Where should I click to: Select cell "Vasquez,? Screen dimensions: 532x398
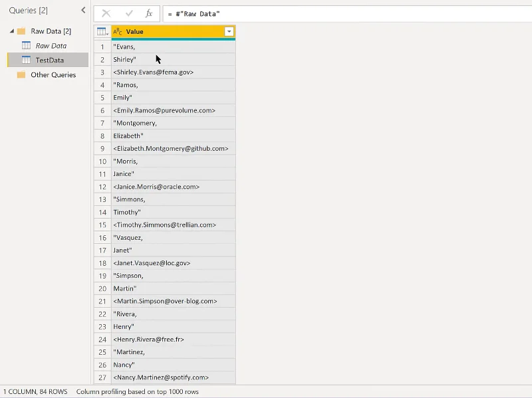(x=174, y=238)
